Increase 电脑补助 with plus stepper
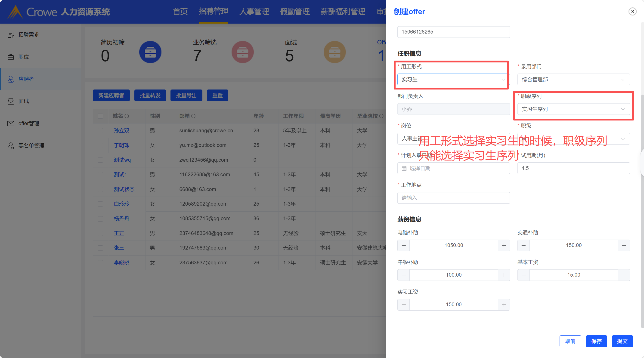The height and width of the screenshot is (358, 644). click(x=504, y=246)
